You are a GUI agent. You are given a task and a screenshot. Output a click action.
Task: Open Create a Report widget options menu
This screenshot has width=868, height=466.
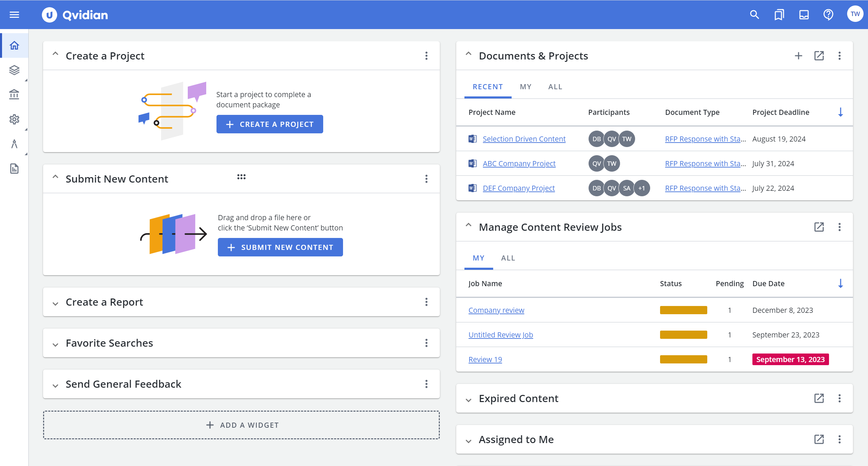click(x=426, y=302)
